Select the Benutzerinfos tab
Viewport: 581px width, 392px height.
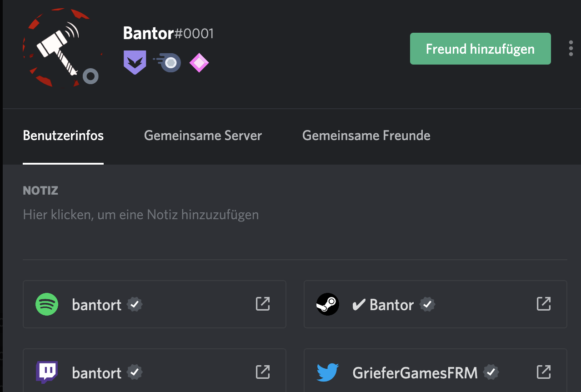click(63, 136)
